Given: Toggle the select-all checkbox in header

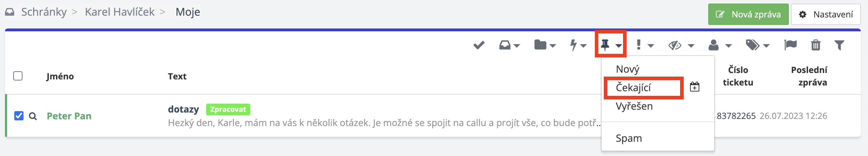Looking at the screenshot, I should (x=18, y=76).
